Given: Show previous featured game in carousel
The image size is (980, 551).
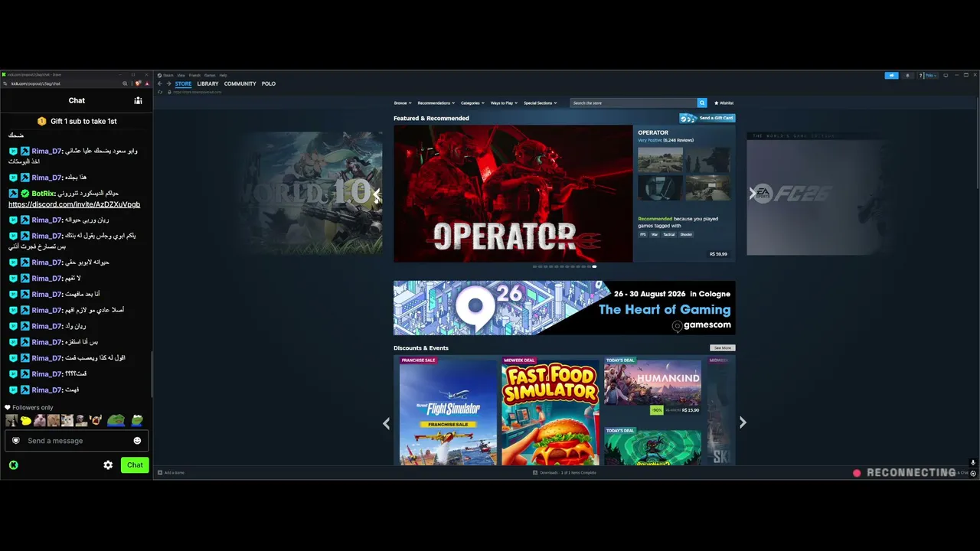Looking at the screenshot, I should click(x=377, y=194).
